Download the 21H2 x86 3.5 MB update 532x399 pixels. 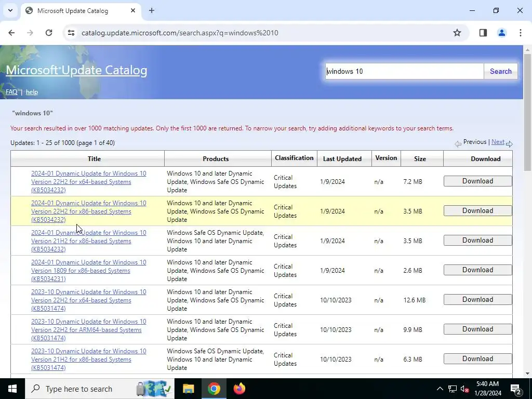(x=478, y=240)
